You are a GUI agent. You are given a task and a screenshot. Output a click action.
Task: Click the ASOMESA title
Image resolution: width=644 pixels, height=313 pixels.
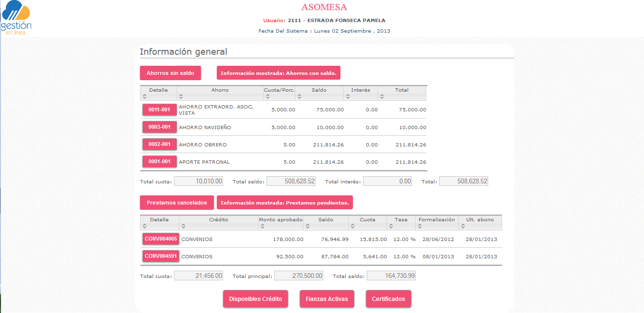pyautogui.click(x=324, y=7)
